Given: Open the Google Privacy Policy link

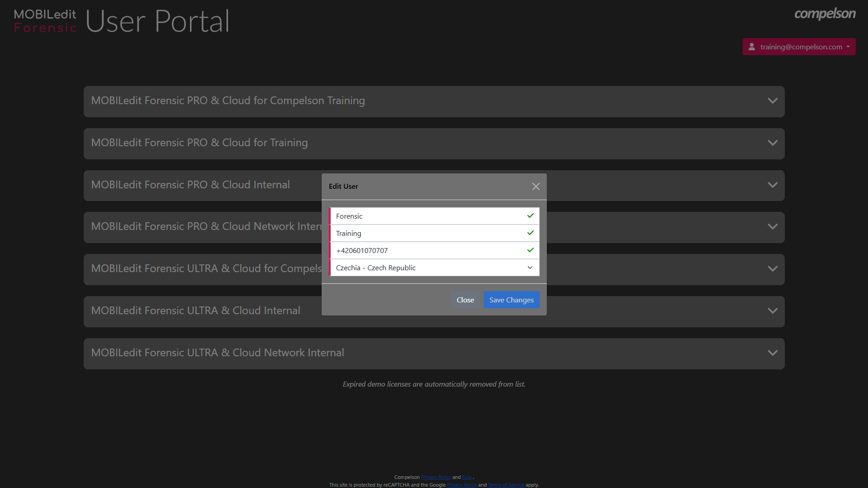Looking at the screenshot, I should [x=462, y=485].
